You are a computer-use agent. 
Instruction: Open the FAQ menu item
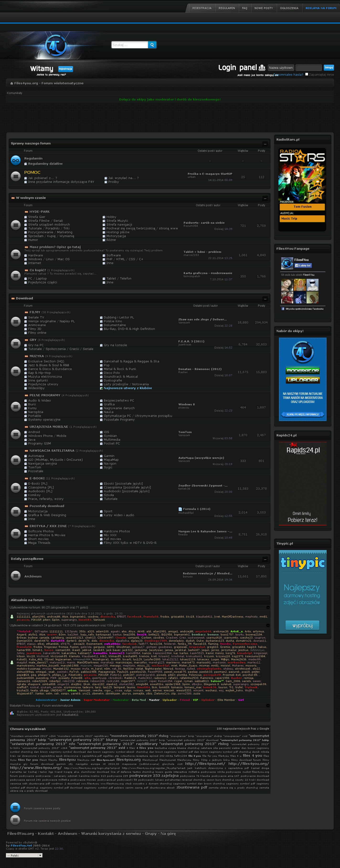[x=244, y=8]
